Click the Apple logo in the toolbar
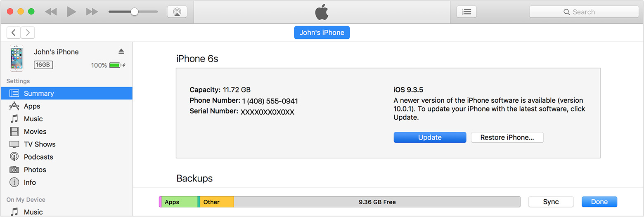 pos(322,12)
